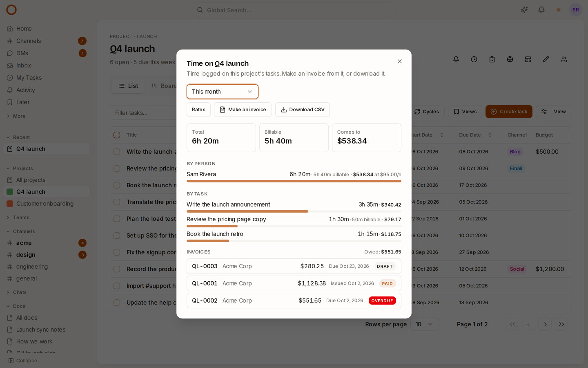Close the Time on Q4 launch dialog
The width and height of the screenshot is (588, 368).
tap(400, 61)
